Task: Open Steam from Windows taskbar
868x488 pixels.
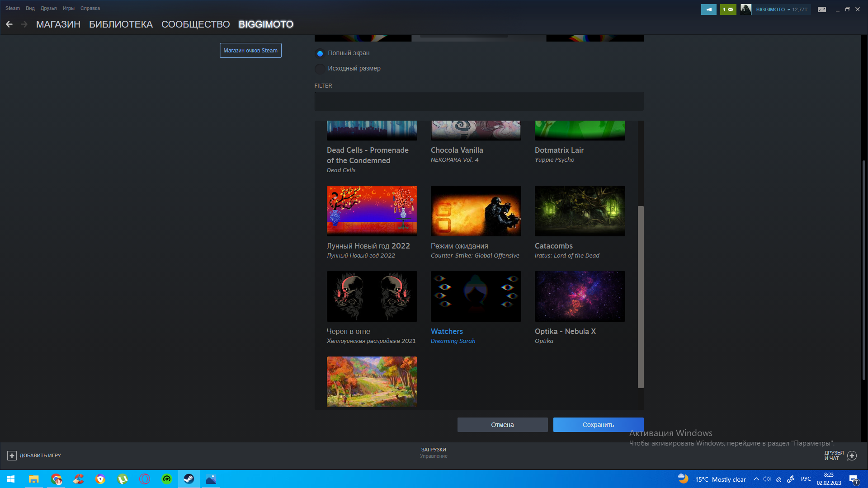Action: [x=189, y=479]
